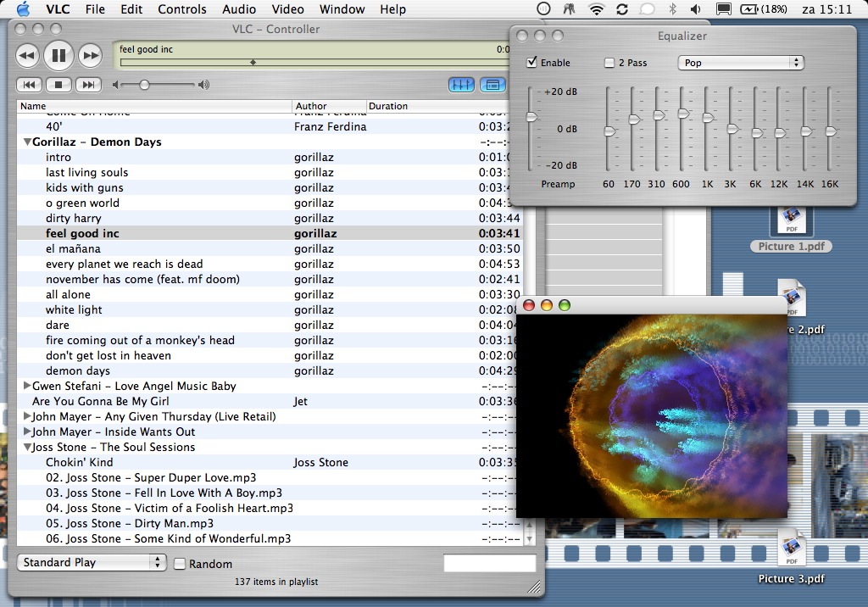Expand Gwen Stefani - Love Angel Music Baby

[26, 386]
